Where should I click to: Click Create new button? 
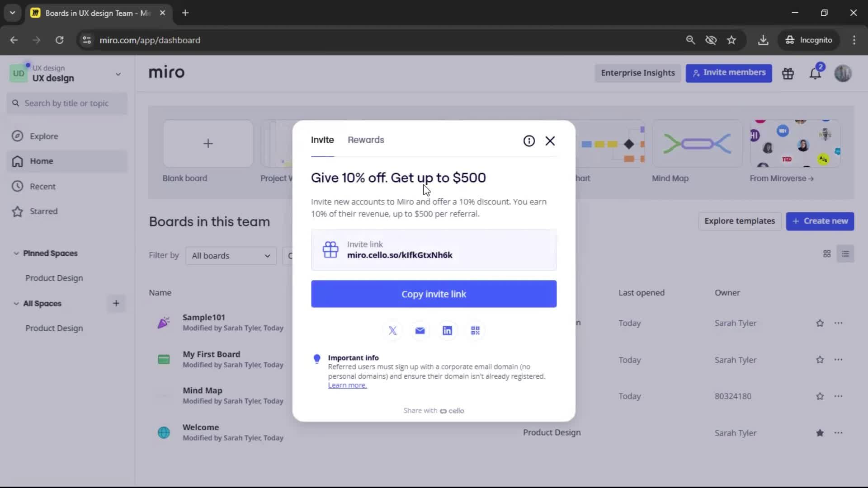820,221
